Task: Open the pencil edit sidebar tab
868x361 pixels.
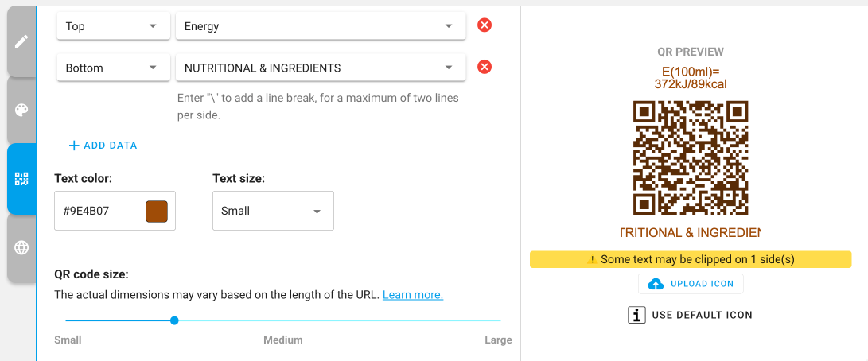Action: pos(21,41)
